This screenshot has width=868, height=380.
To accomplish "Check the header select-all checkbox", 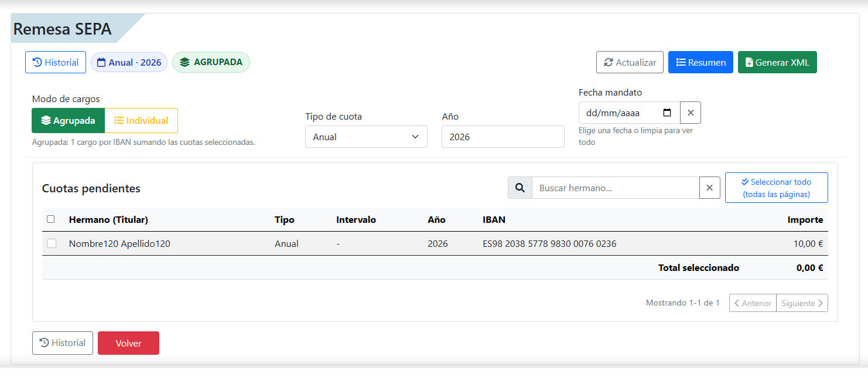I will click(51, 219).
